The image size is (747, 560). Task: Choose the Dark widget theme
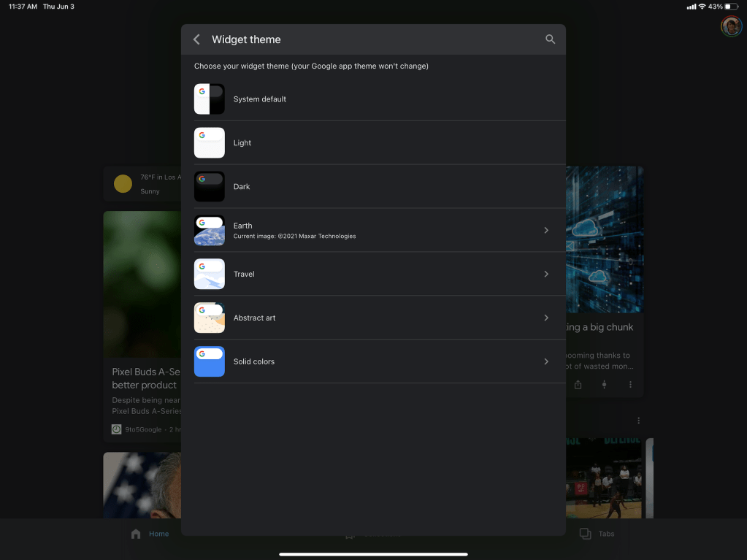tap(242, 187)
